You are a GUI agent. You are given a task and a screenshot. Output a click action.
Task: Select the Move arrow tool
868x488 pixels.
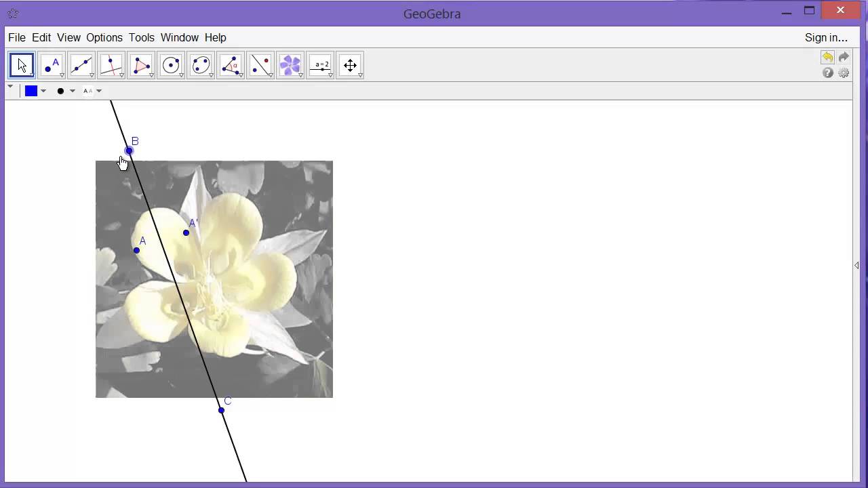pyautogui.click(x=22, y=65)
